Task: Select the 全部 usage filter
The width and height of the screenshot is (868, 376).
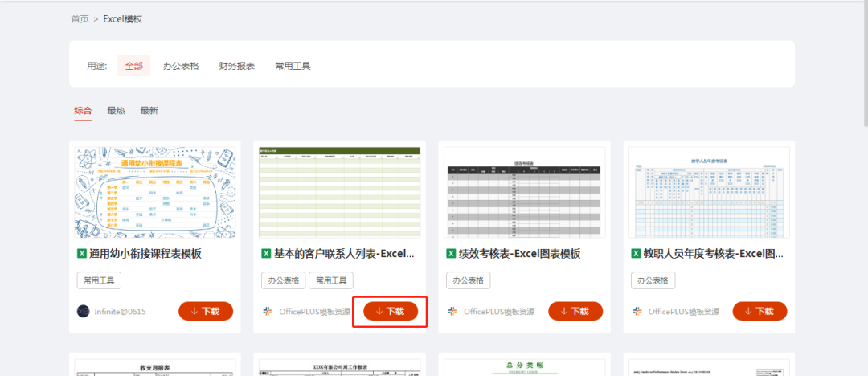Action: (x=133, y=66)
